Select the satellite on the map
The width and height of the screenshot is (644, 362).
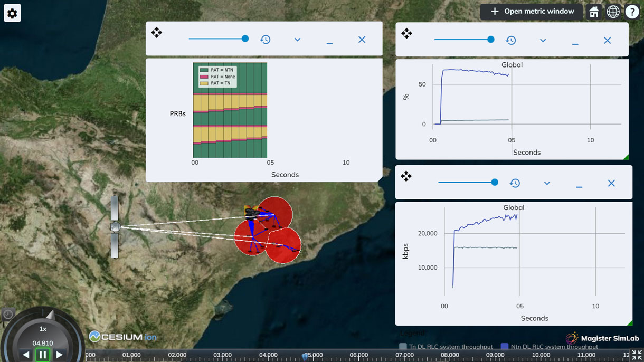click(x=115, y=227)
